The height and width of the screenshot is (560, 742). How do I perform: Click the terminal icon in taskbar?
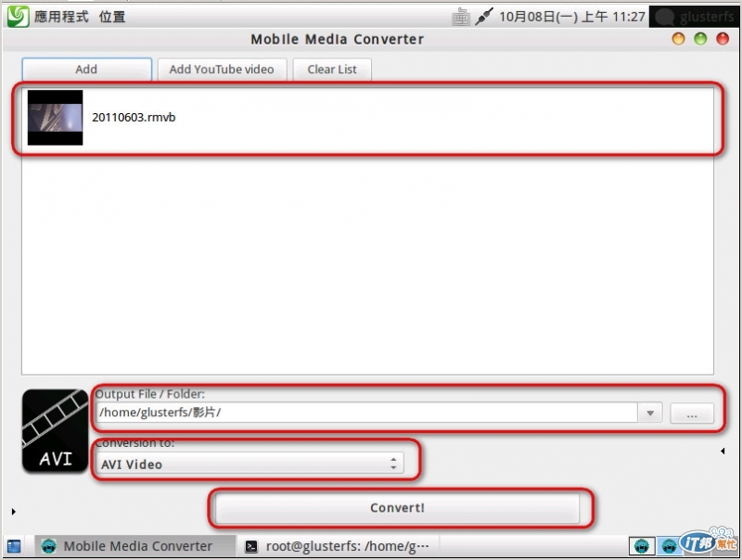251,547
